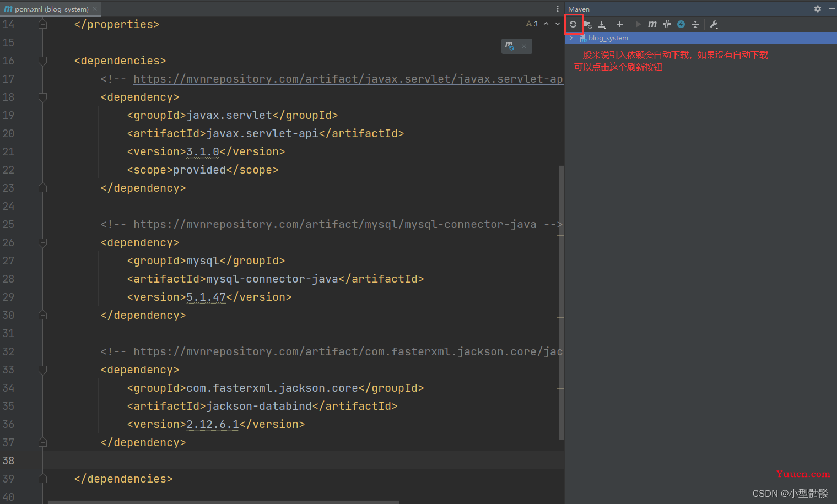Reload all Maven projects
The width and height of the screenshot is (837, 504).
(573, 24)
